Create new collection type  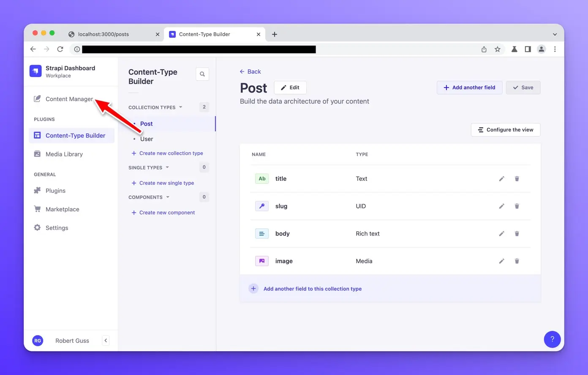167,153
